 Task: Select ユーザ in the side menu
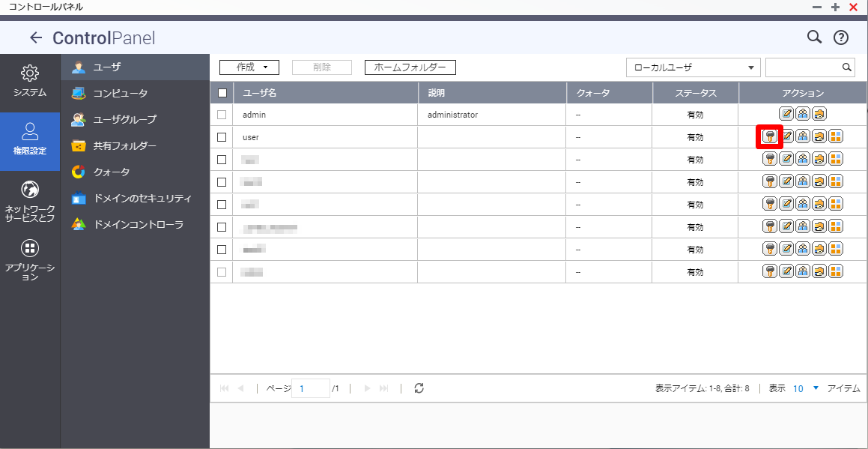[x=135, y=67]
